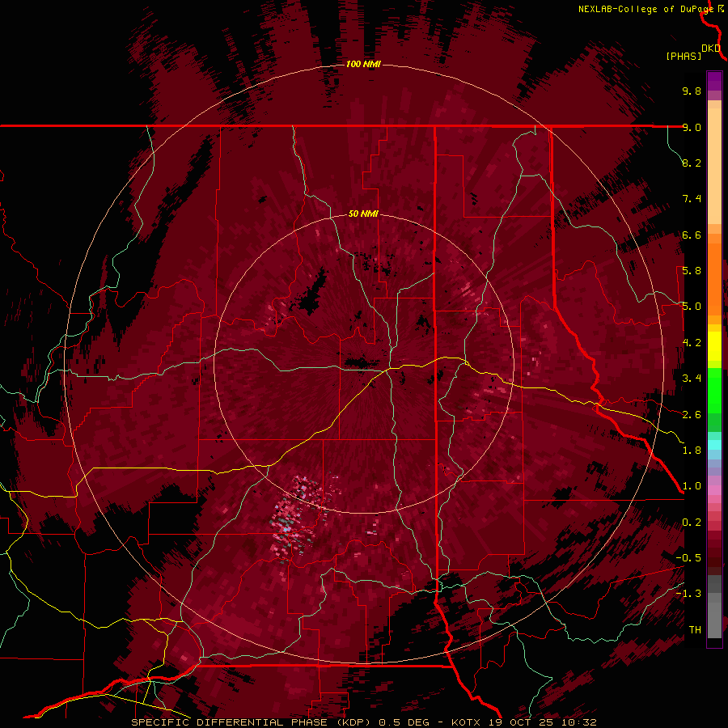Viewport: 728px width, 728px height.
Task: Click the 50 NMI range ring label
Action: (x=363, y=214)
